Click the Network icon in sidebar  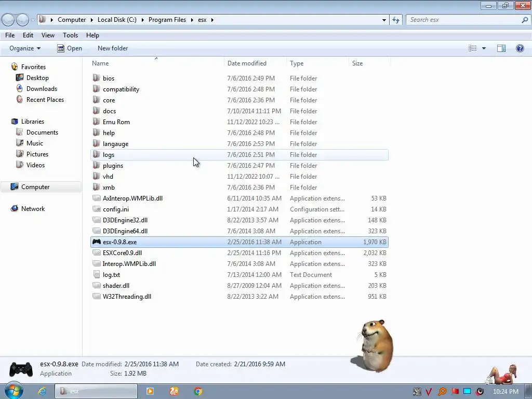(14, 208)
